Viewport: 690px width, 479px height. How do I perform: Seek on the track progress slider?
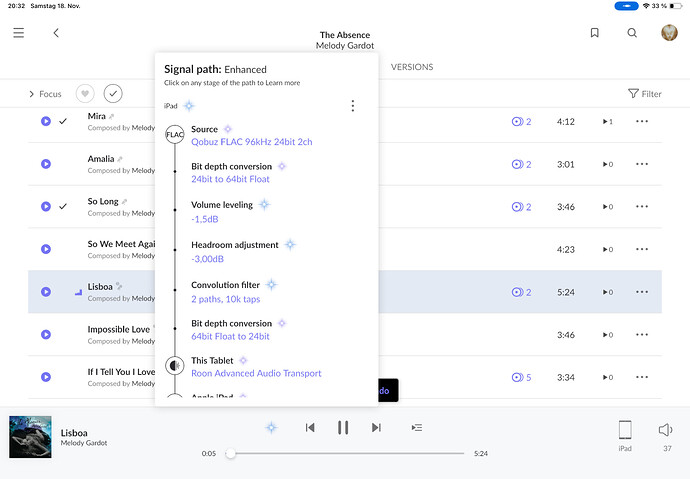click(347, 453)
